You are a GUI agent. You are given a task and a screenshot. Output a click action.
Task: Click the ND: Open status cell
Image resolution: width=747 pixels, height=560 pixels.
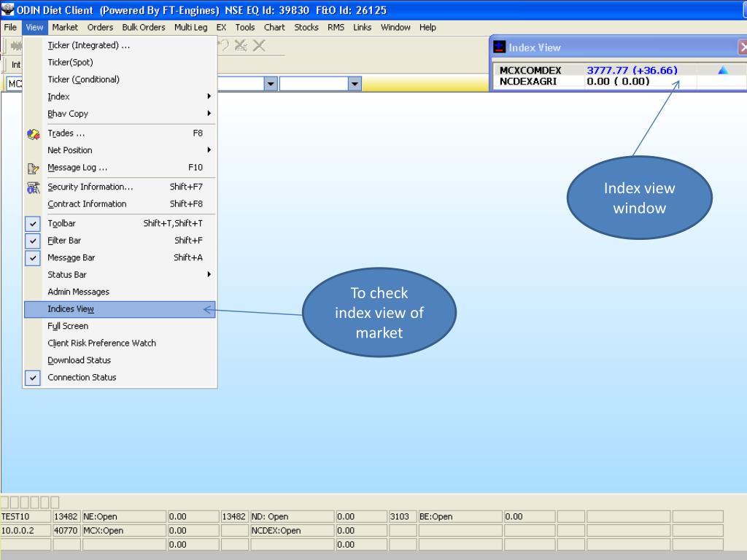point(293,517)
